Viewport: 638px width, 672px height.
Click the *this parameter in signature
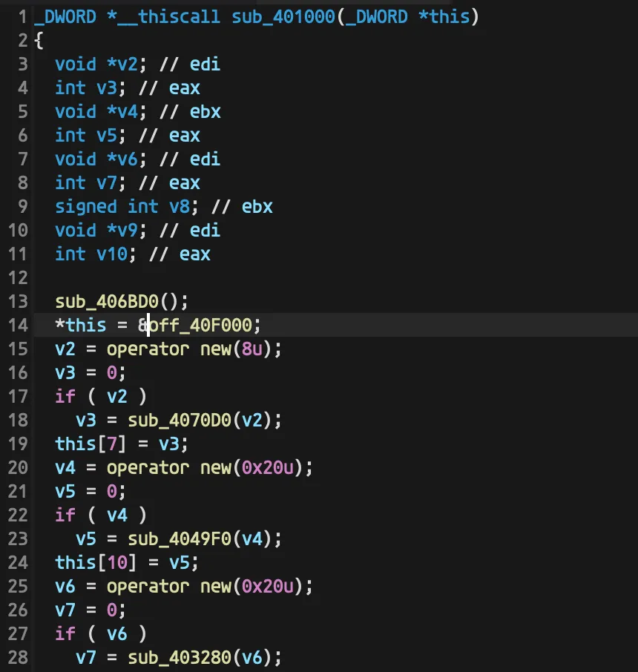point(444,17)
